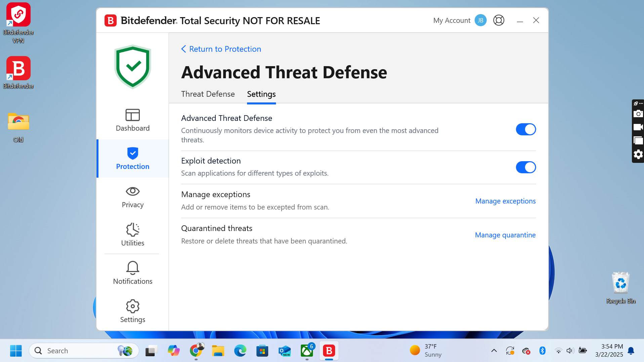
Task: Click the battery tray icon
Action: pyautogui.click(x=582, y=351)
